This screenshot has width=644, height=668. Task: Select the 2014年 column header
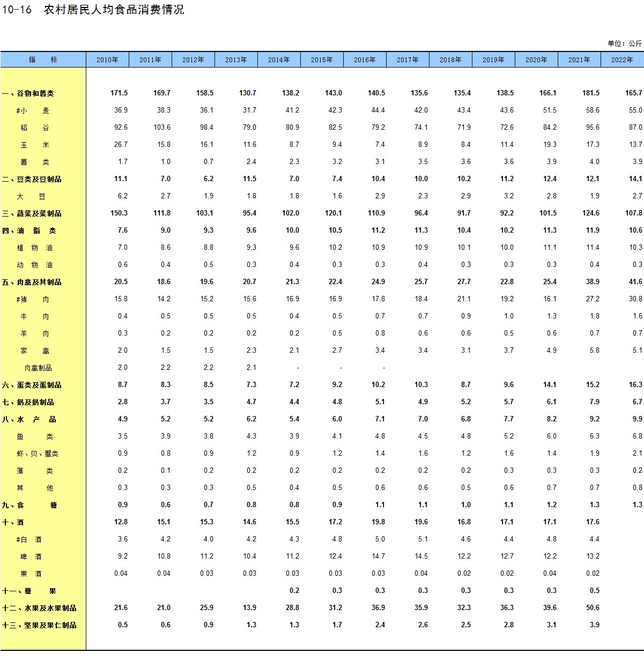pos(279,60)
